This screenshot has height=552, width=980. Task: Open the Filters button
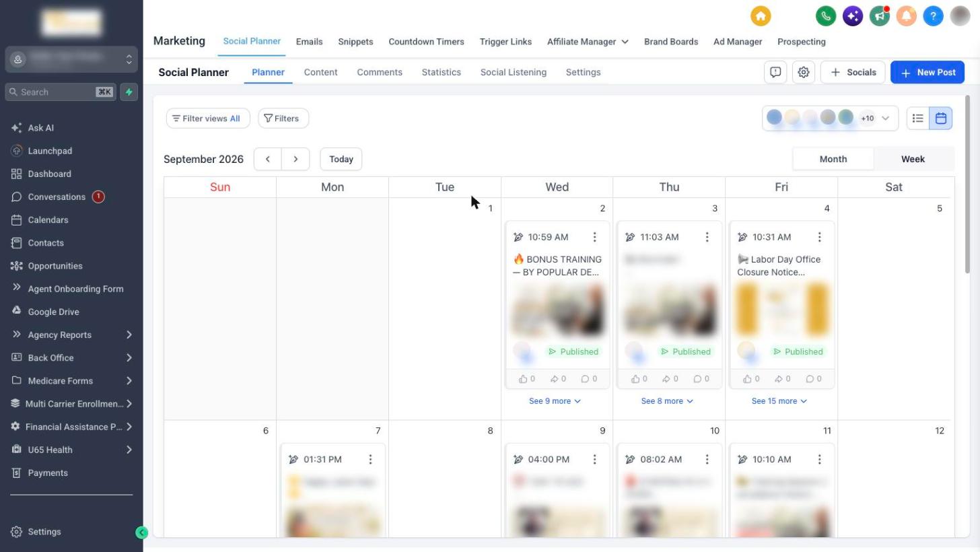[283, 118]
